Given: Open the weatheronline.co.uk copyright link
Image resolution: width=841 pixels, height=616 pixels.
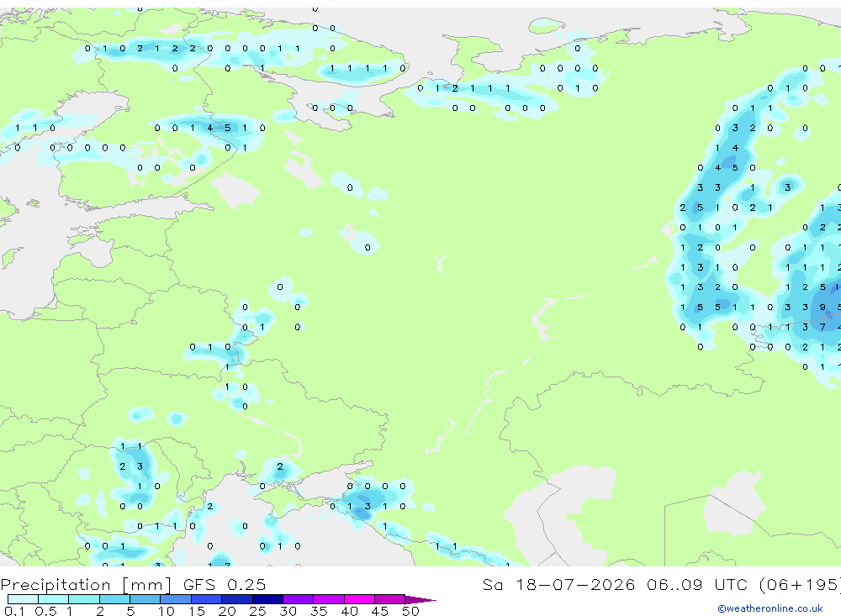Looking at the screenshot, I should (x=770, y=608).
